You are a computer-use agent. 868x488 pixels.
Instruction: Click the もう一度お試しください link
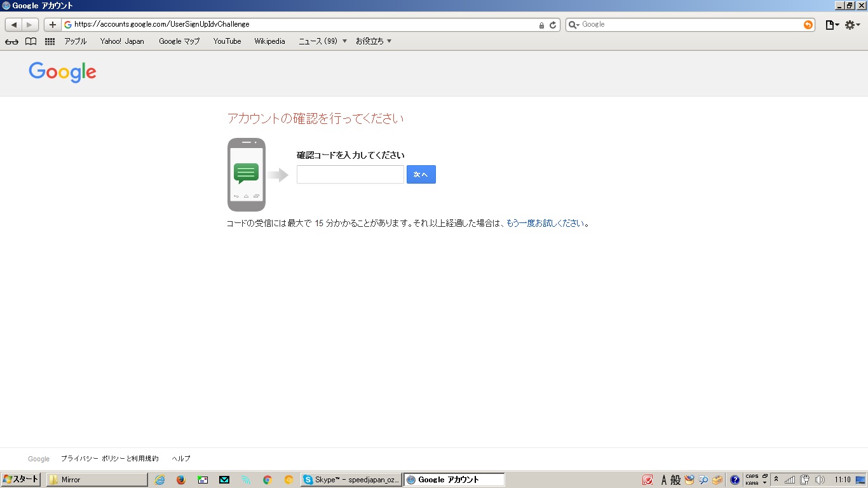click(x=545, y=224)
